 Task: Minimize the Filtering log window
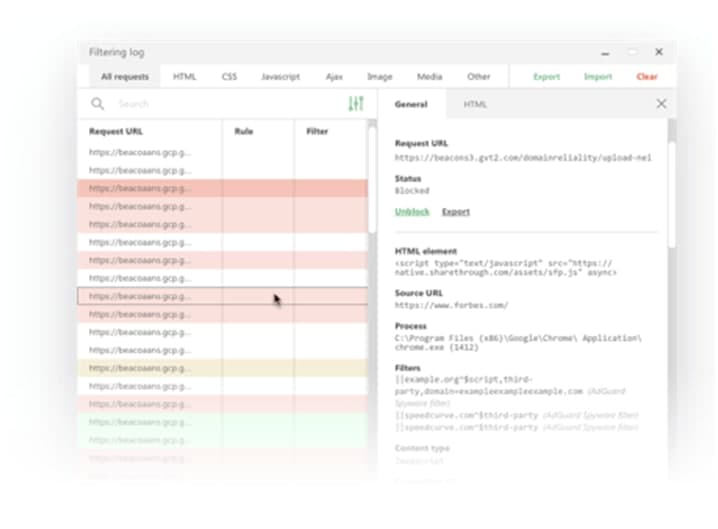[x=606, y=52]
